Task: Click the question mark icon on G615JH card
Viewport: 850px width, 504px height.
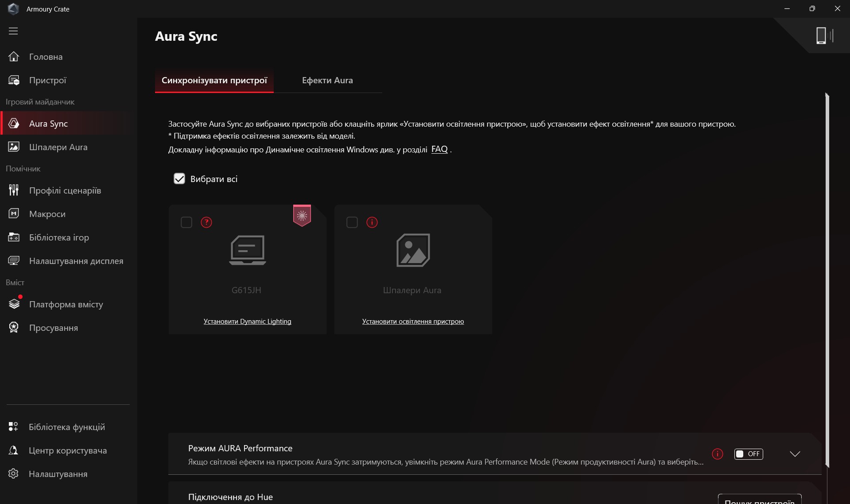Action: pyautogui.click(x=206, y=222)
